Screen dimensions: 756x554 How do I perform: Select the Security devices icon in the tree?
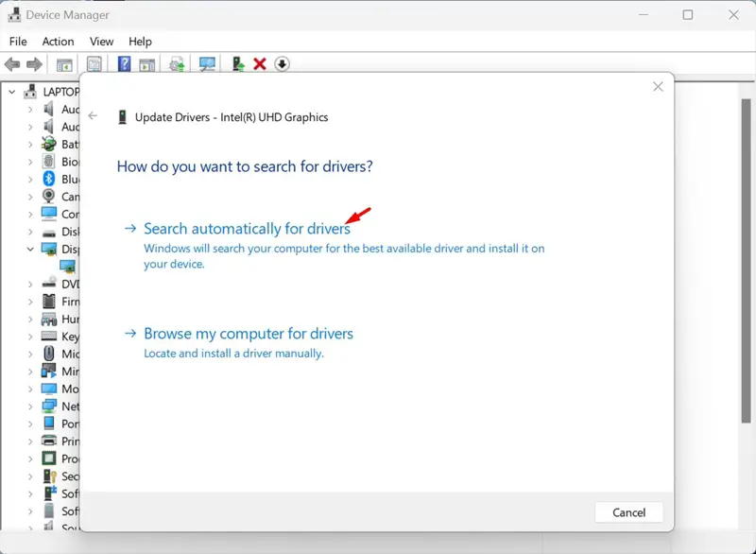click(x=50, y=476)
